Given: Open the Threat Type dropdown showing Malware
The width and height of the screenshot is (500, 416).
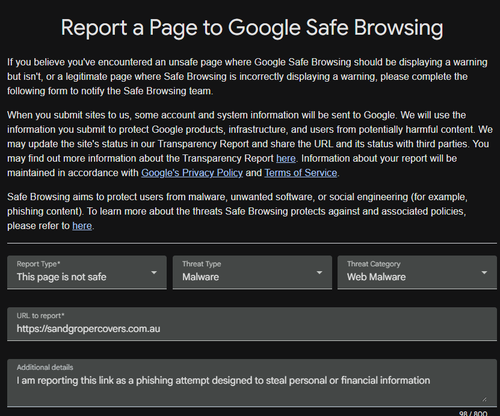Looking at the screenshot, I should coord(252,272).
